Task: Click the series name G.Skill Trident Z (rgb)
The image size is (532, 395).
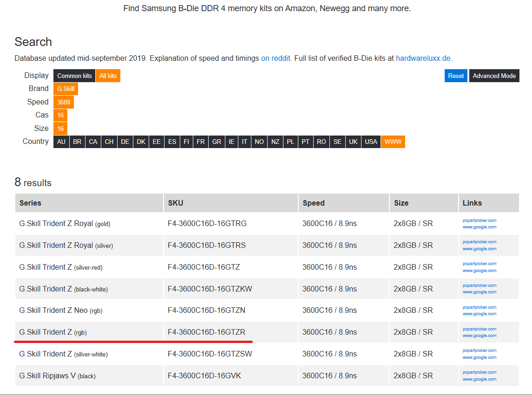Action: coord(53,332)
